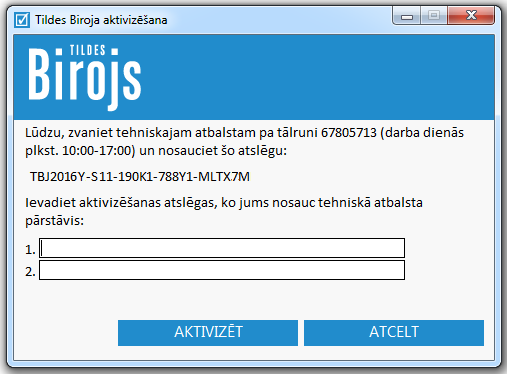Select the key text TBJ2016Y-S11-190K1-788Y1-MLTX7M
This screenshot has height=374, width=507.
(140, 176)
